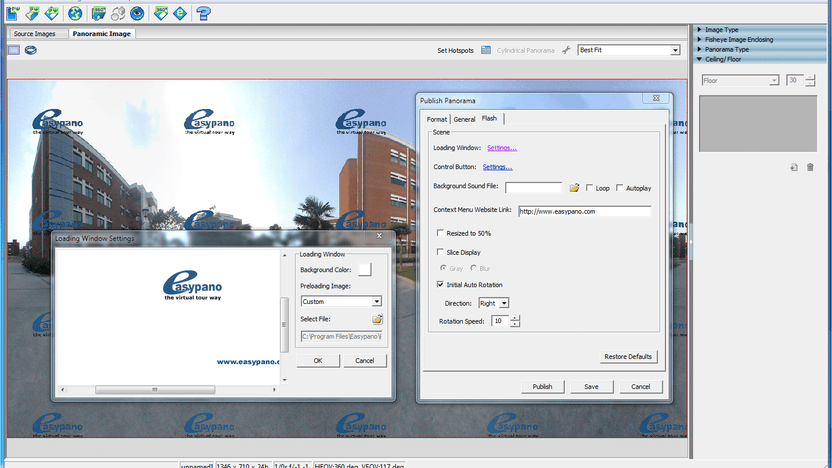Select the cylindrical ring view icon

31,50
